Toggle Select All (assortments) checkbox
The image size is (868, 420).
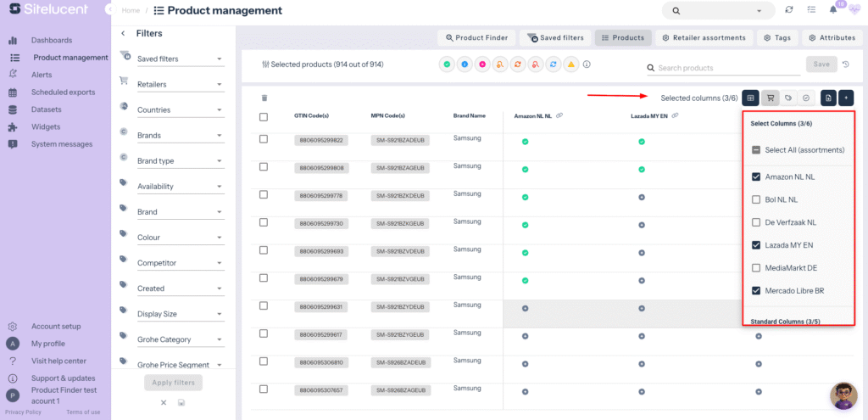pyautogui.click(x=756, y=150)
